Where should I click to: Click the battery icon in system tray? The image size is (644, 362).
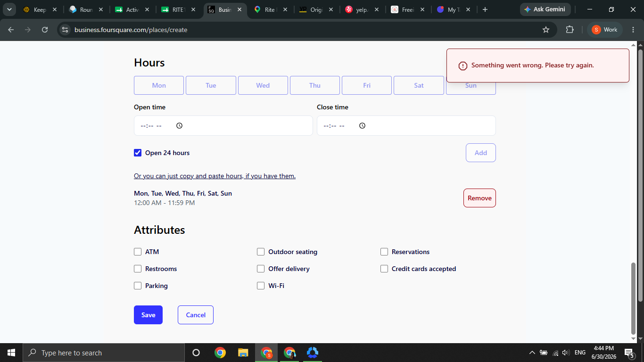pyautogui.click(x=544, y=353)
